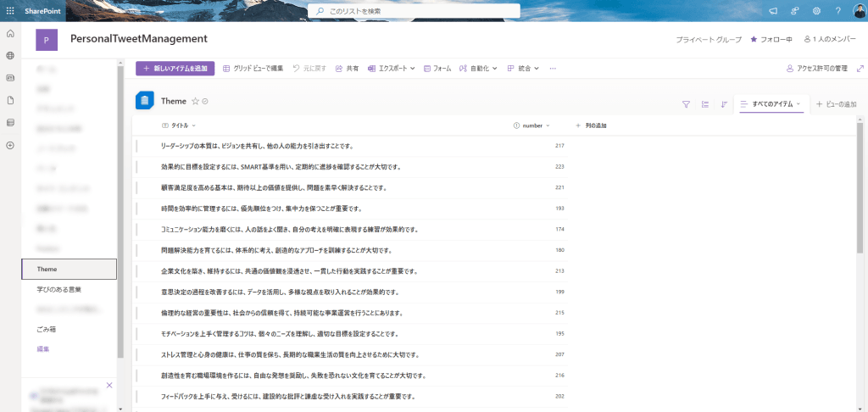Screen dimensions: 868x412
Task: Open the globe icon in left rail
Action: tap(10, 55)
